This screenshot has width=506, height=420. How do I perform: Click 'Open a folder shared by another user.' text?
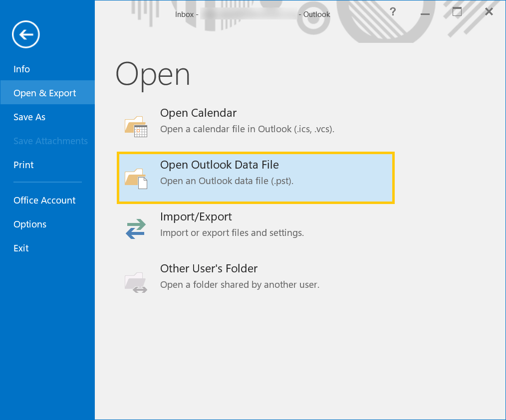pyautogui.click(x=240, y=284)
